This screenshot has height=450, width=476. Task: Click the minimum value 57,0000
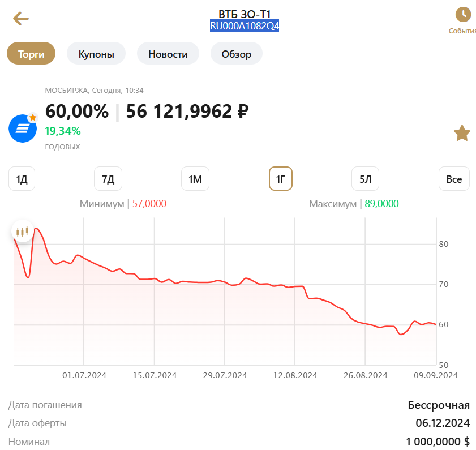[149, 204]
